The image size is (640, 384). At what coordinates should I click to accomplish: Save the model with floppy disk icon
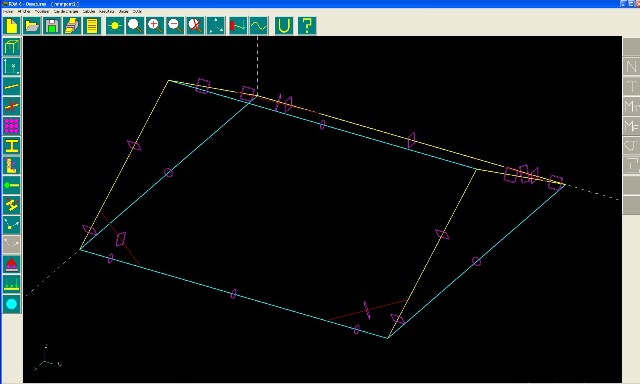tap(51, 26)
